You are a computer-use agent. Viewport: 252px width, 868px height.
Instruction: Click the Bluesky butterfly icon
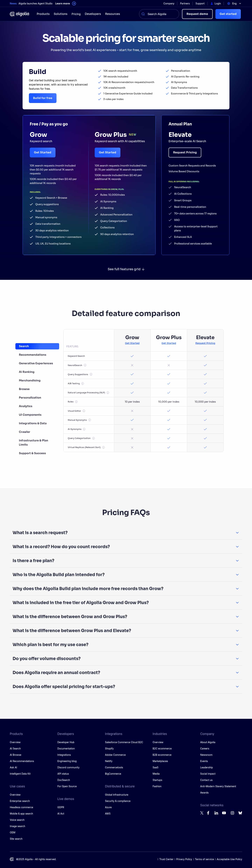pyautogui.click(x=240, y=813)
